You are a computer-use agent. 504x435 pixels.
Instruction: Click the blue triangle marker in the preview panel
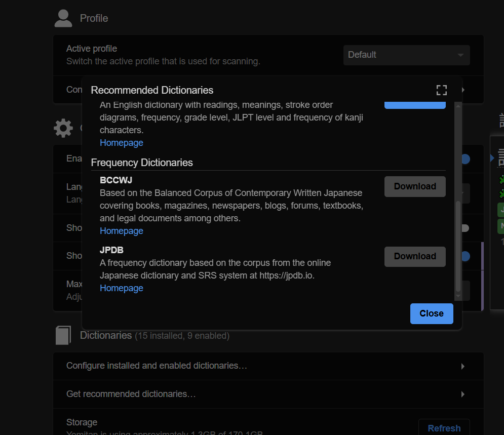[492, 159]
